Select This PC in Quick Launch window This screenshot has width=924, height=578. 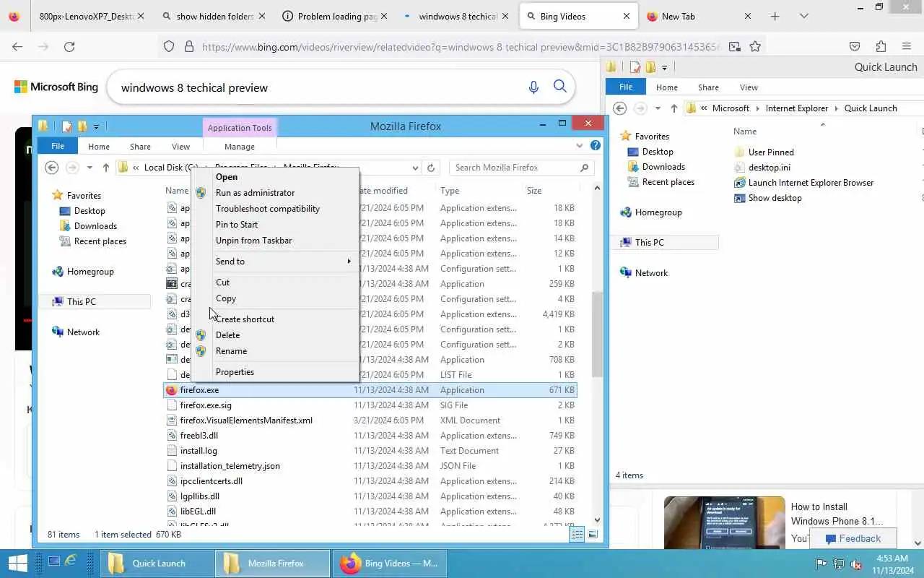point(649,243)
